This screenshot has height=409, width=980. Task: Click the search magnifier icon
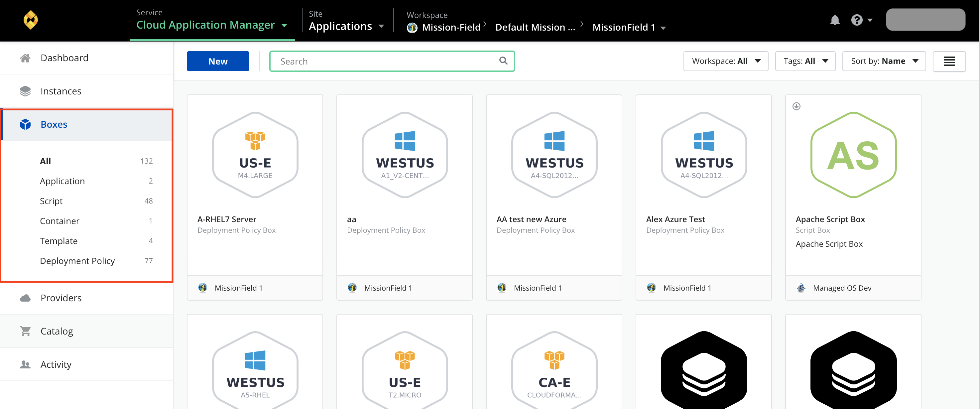[x=503, y=61]
